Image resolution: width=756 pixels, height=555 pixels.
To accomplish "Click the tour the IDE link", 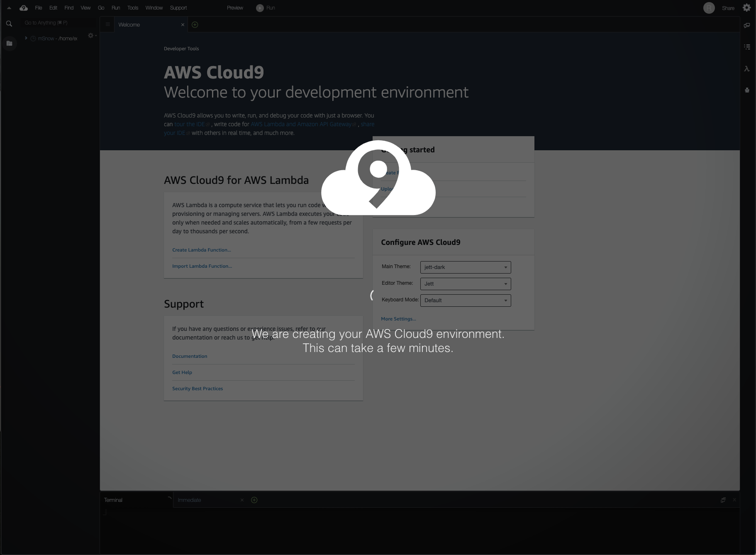I will click(x=192, y=124).
